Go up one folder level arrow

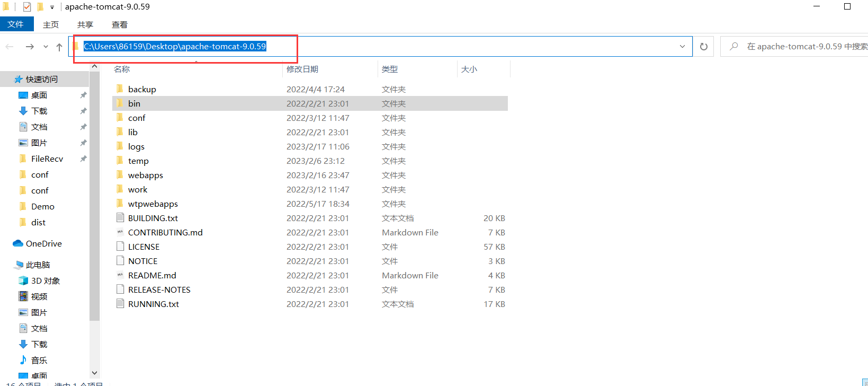coord(59,47)
